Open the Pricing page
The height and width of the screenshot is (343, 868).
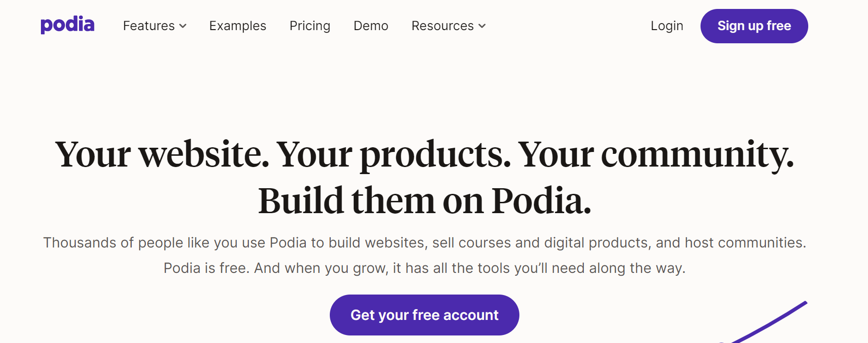[x=310, y=26]
